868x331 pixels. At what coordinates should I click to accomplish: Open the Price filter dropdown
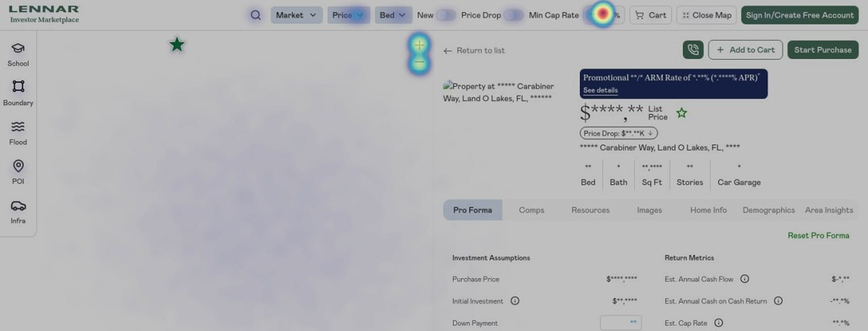click(348, 15)
